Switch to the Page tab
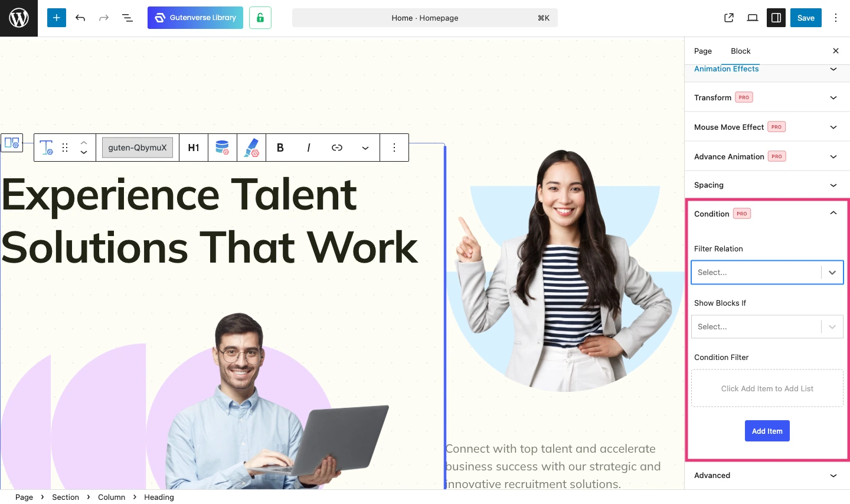 tap(702, 51)
